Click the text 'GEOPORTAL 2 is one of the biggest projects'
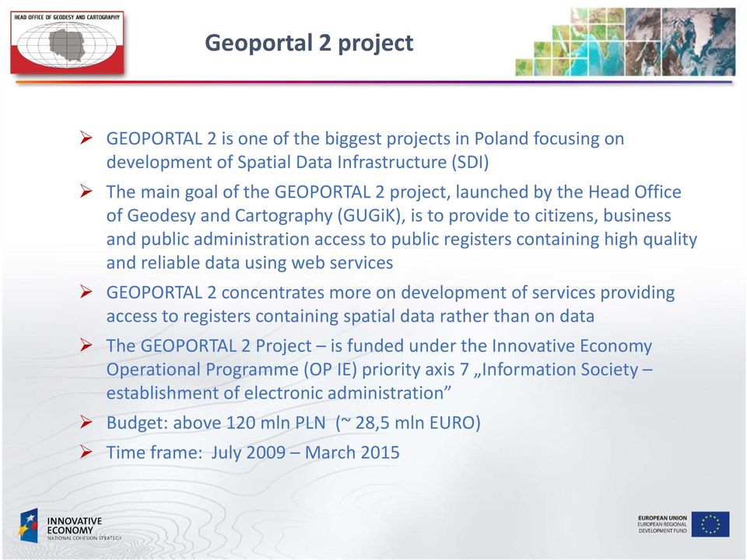Screen dimensions: 747x560 coord(279,138)
